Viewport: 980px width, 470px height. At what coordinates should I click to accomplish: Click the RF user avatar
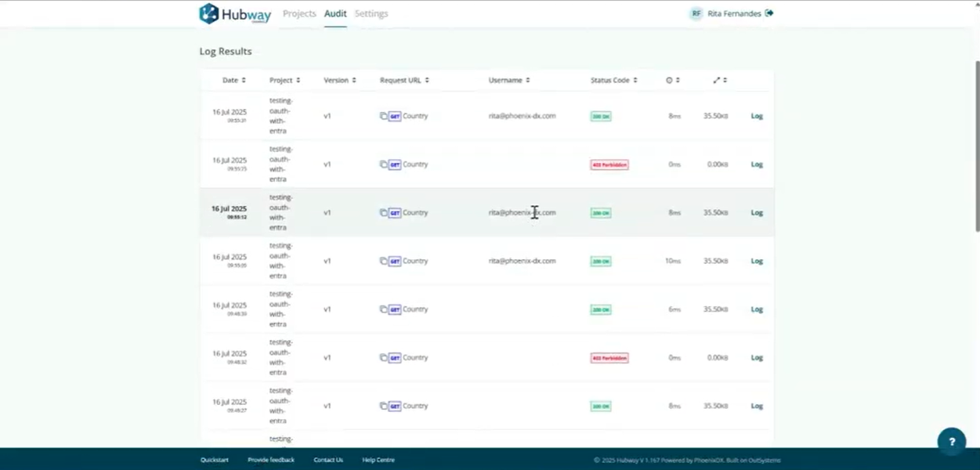696,13
